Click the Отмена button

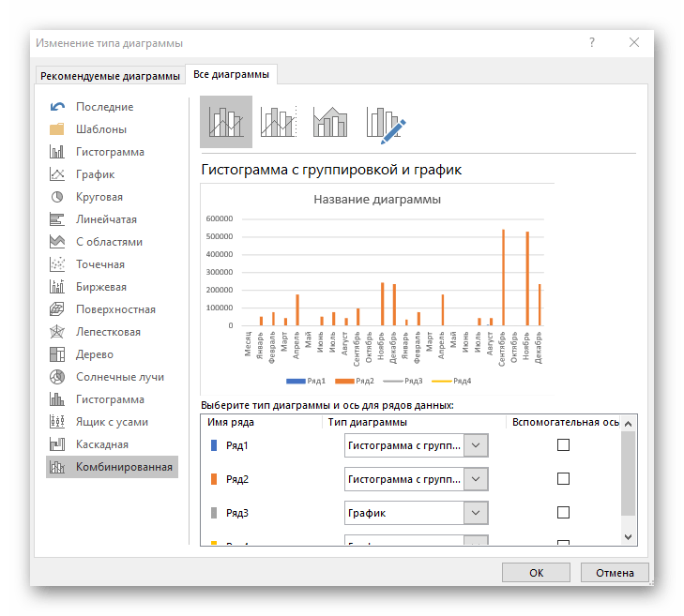(615, 573)
